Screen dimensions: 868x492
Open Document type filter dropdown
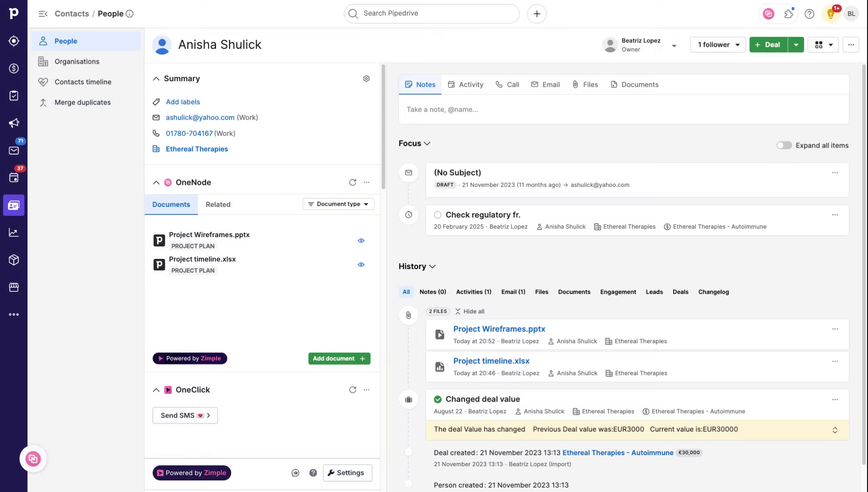[338, 204]
